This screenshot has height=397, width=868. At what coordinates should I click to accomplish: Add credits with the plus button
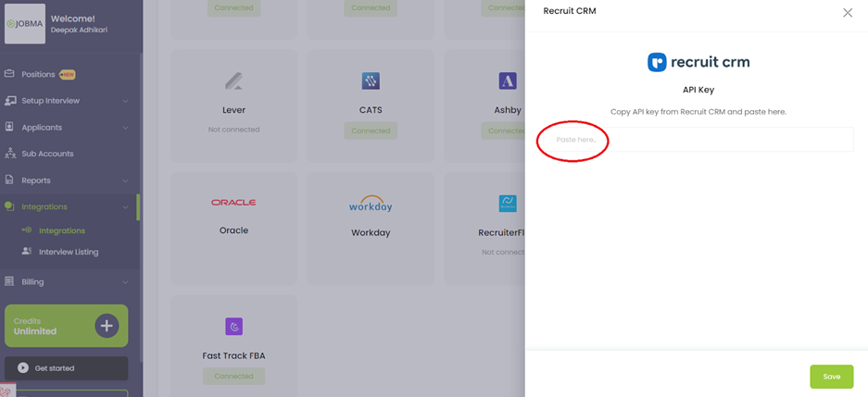107,326
